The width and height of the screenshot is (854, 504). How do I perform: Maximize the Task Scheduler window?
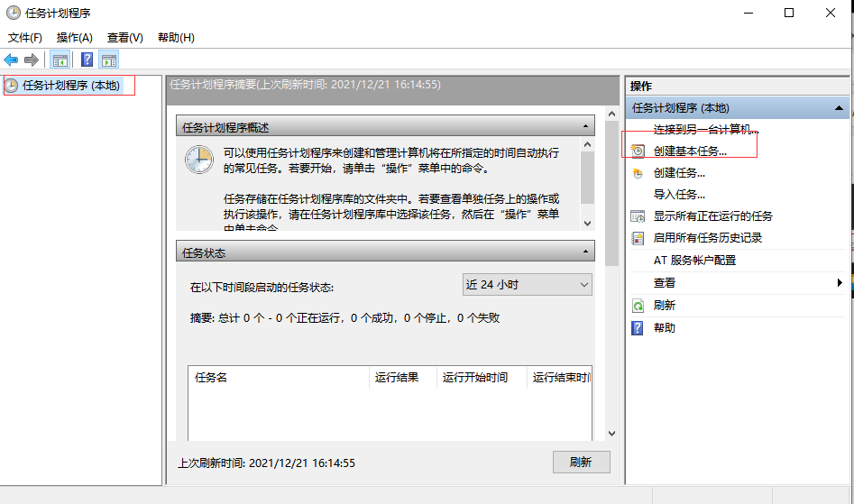[789, 13]
